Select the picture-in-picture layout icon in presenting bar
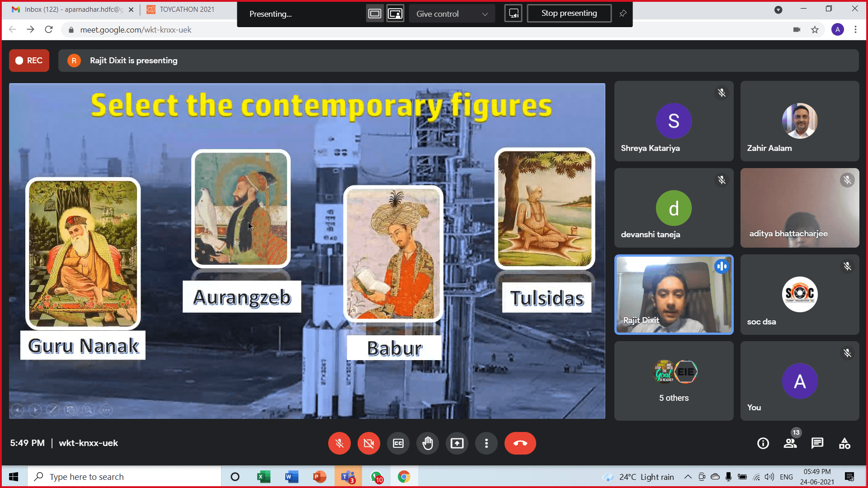Image resolution: width=868 pixels, height=488 pixels. tap(395, 14)
